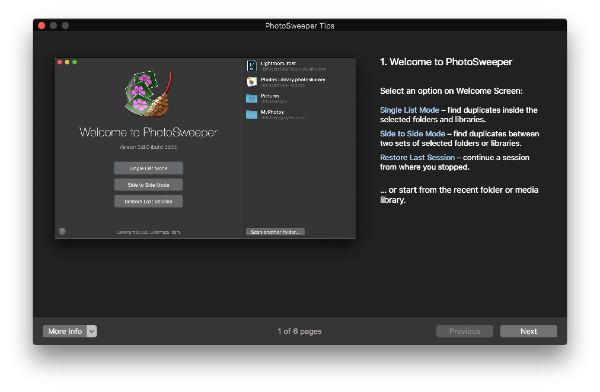Open the Single List Mode link
Screen dimensions: 600x392
(x=409, y=110)
